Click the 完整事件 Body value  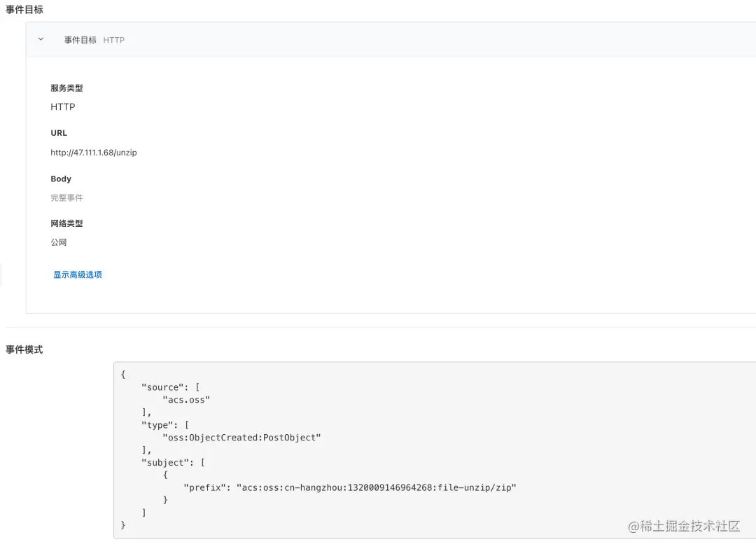tap(66, 197)
